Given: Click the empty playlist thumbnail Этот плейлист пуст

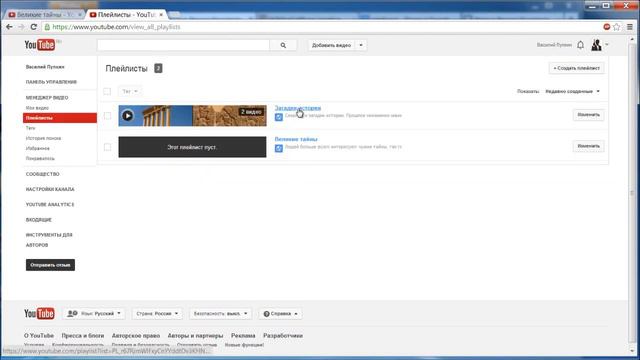Looking at the screenshot, I should click(192, 147).
